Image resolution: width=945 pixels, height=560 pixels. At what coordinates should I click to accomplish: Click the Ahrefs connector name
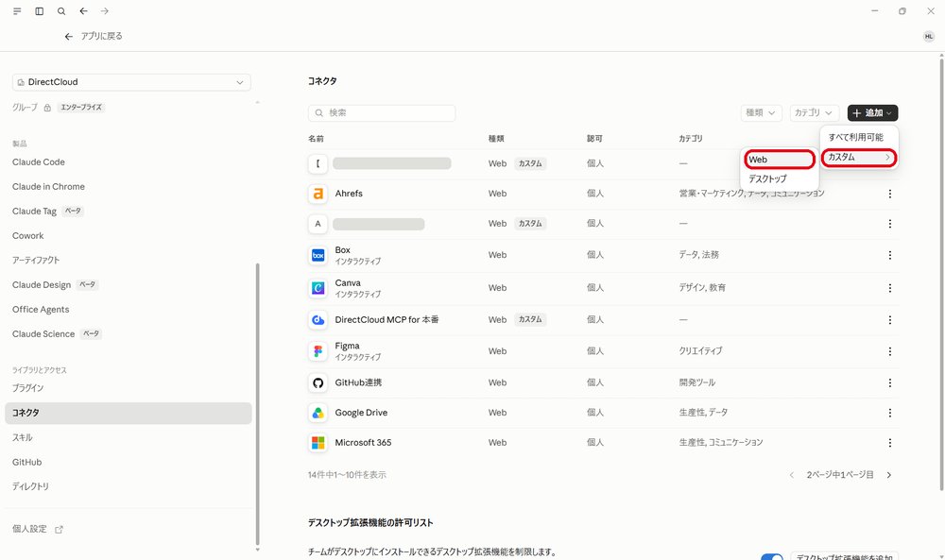pyautogui.click(x=349, y=194)
